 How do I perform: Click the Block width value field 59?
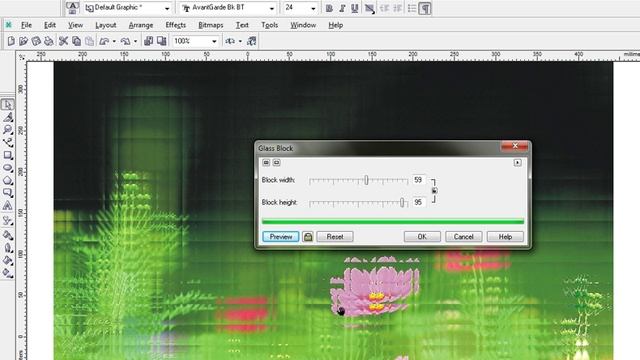point(419,180)
